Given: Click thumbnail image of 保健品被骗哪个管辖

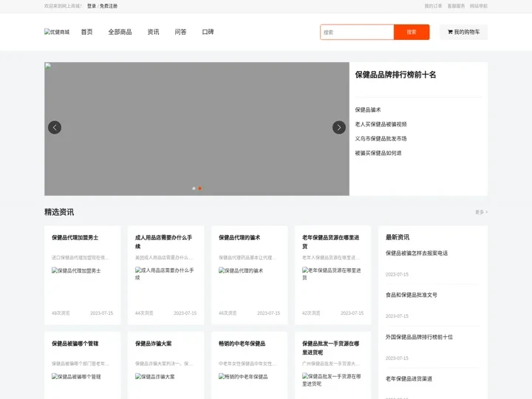Looking at the screenshot, I should tap(76, 377).
